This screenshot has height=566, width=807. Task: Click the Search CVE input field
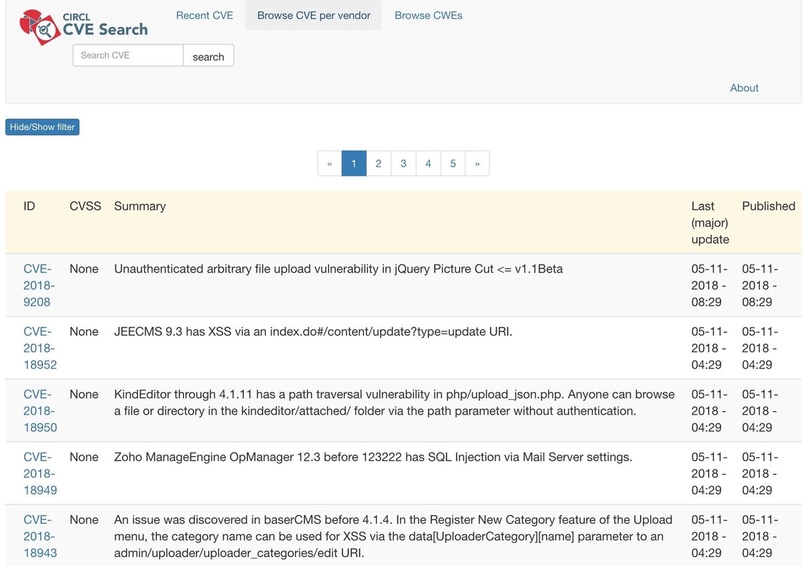127,56
